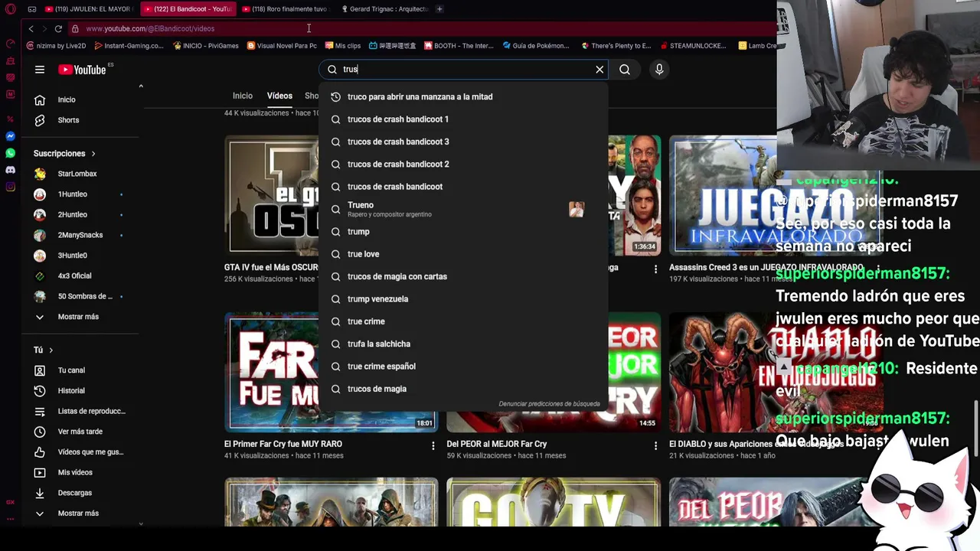980x551 pixels.
Task: Open the Mis clips bookmark
Action: coord(343,46)
